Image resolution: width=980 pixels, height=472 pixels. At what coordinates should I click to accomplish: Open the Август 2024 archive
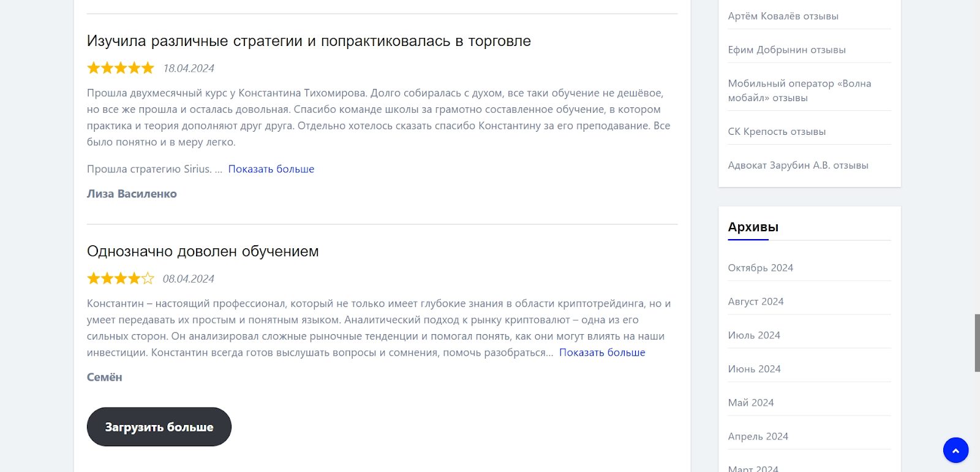click(756, 302)
